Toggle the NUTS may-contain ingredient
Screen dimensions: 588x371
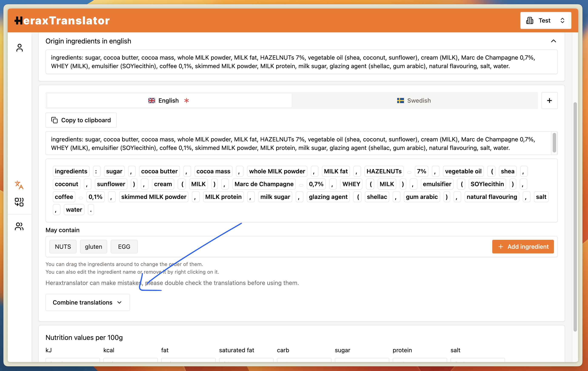(63, 247)
